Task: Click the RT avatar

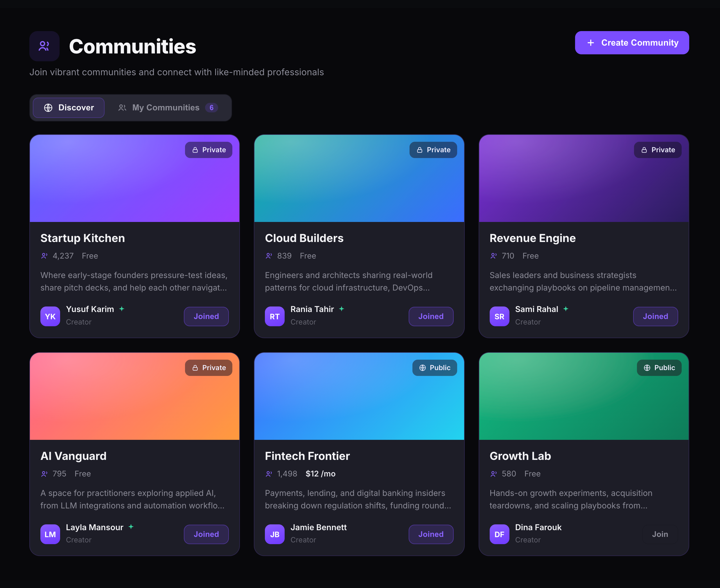Action: 275,316
